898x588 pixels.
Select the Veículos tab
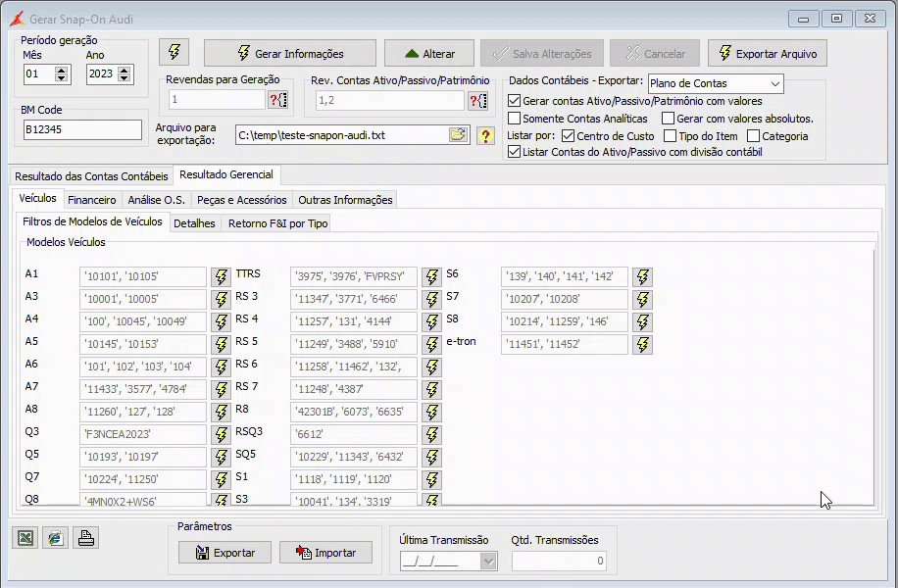click(x=38, y=198)
